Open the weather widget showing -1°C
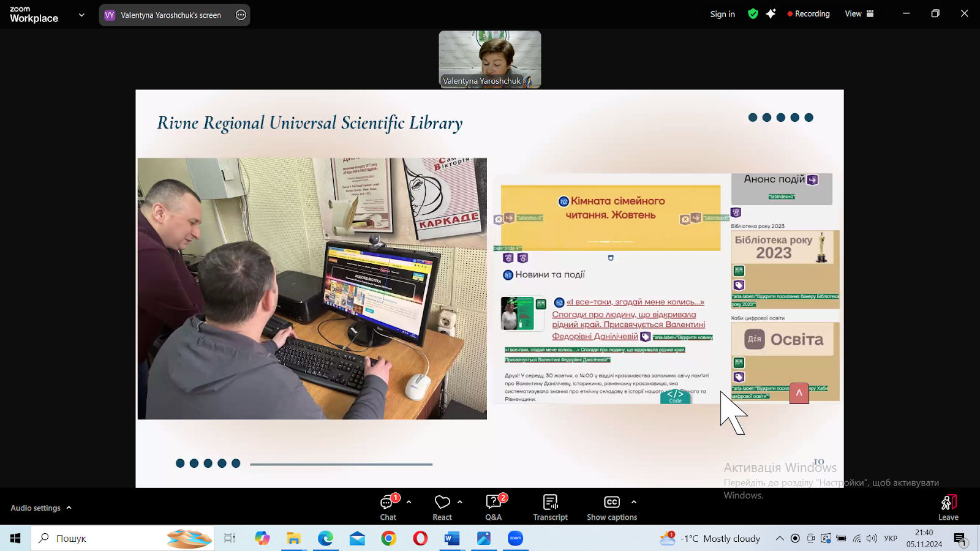Screen dimensions: 980x551 [710, 538]
